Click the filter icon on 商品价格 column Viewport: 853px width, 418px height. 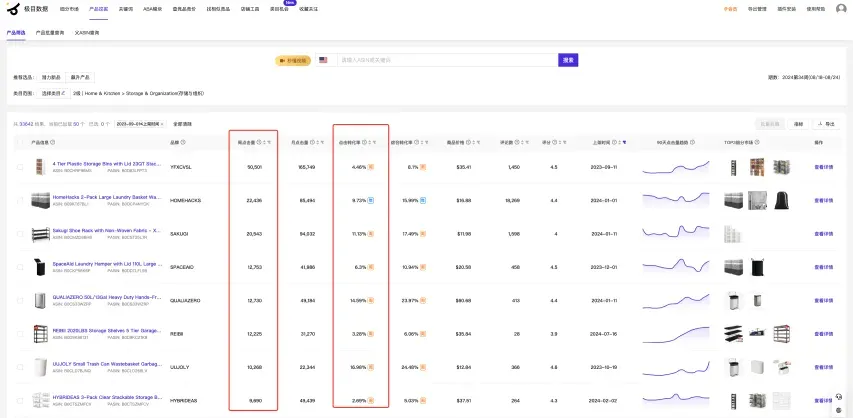point(478,143)
